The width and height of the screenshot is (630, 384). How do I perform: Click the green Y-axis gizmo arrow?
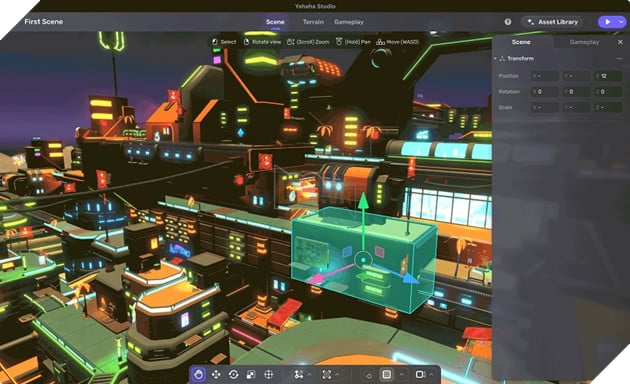coord(363,201)
